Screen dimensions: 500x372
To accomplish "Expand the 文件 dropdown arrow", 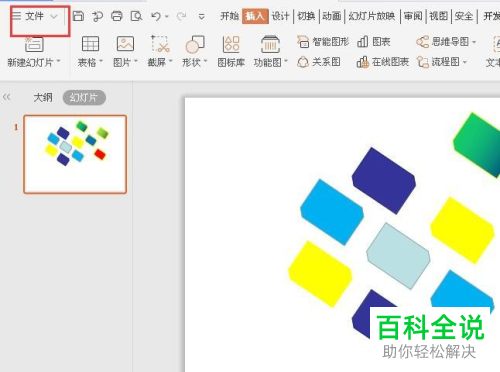I will pyautogui.click(x=54, y=16).
